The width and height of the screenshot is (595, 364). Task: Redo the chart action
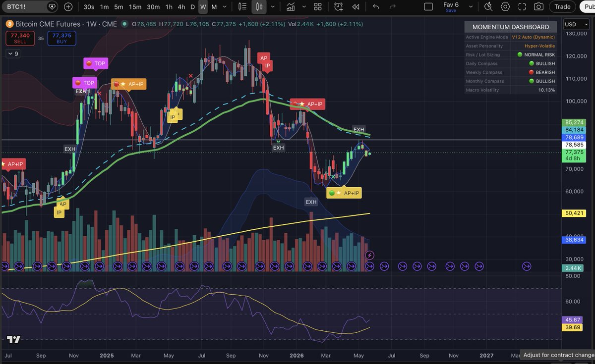click(393, 7)
